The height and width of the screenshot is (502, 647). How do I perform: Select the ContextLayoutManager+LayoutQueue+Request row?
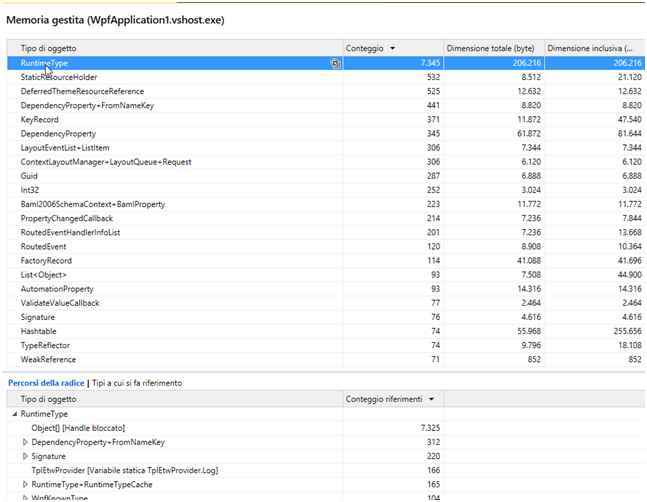[x=326, y=162]
